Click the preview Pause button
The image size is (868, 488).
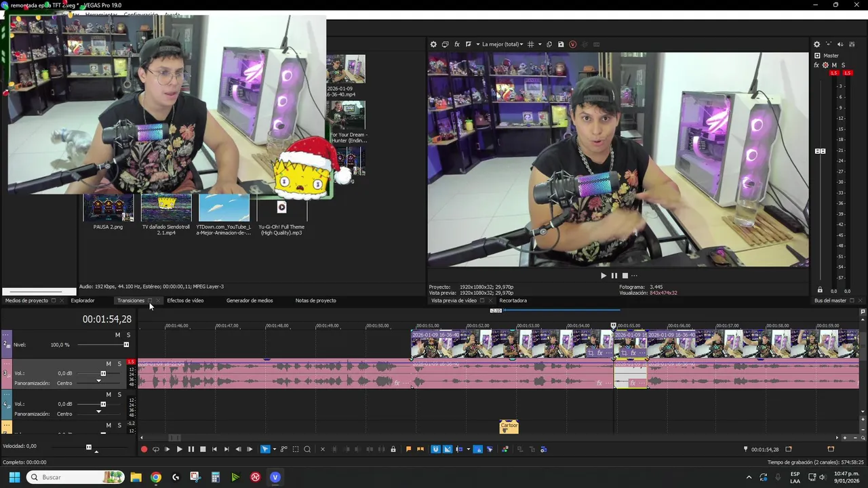click(x=614, y=275)
